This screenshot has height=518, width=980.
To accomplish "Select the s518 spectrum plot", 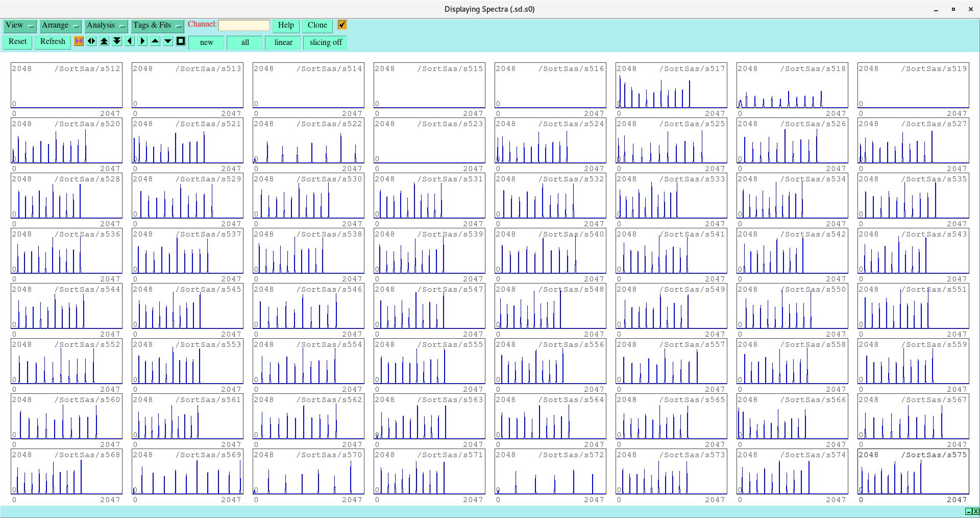I will pos(792,85).
